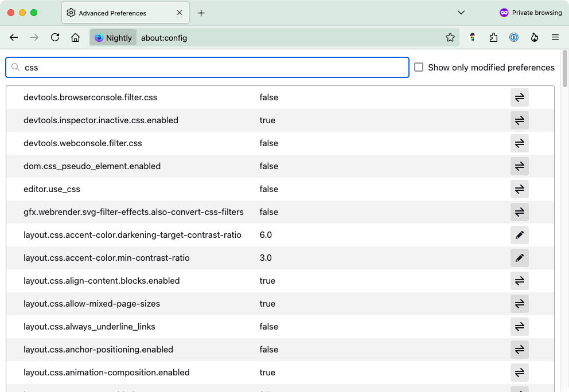Enable Show only modified preferences checkbox
The image size is (569, 392).
(419, 67)
